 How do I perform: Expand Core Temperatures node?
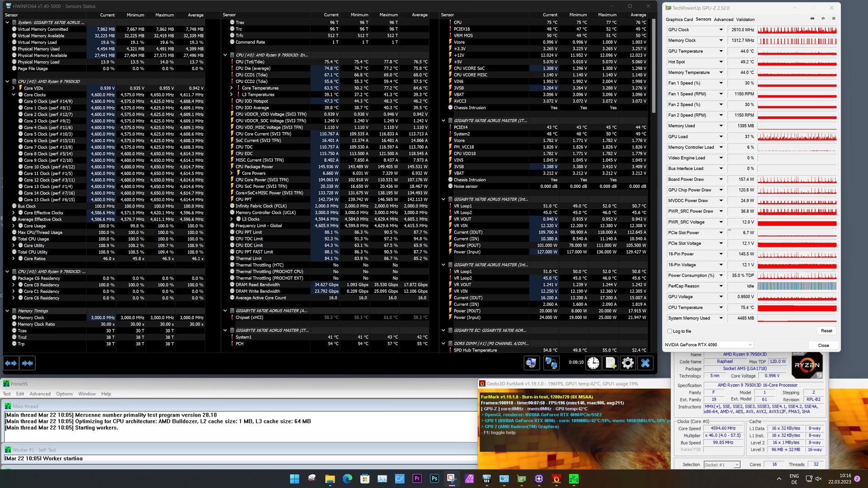point(231,88)
